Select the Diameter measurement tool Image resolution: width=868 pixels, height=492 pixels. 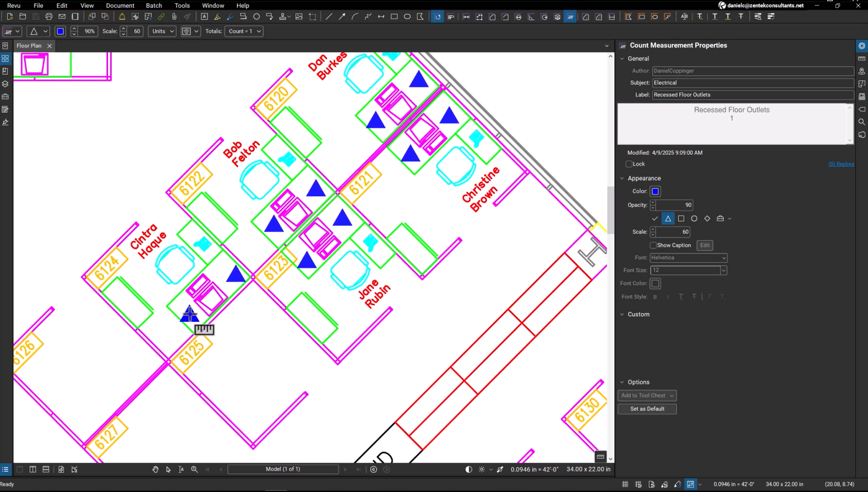click(x=518, y=17)
